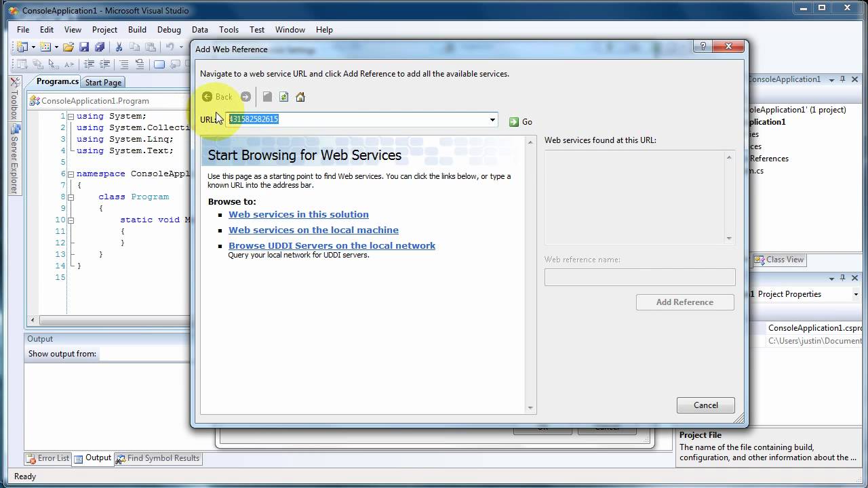Image resolution: width=868 pixels, height=488 pixels.
Task: Click the Add New Item toolbar icon
Action: (x=45, y=47)
